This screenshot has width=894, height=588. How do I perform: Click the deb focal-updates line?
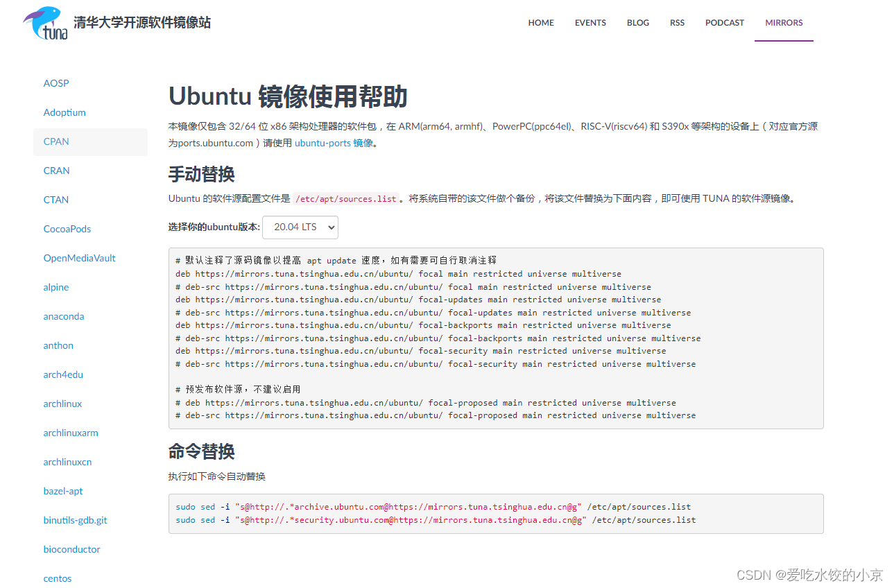(418, 300)
